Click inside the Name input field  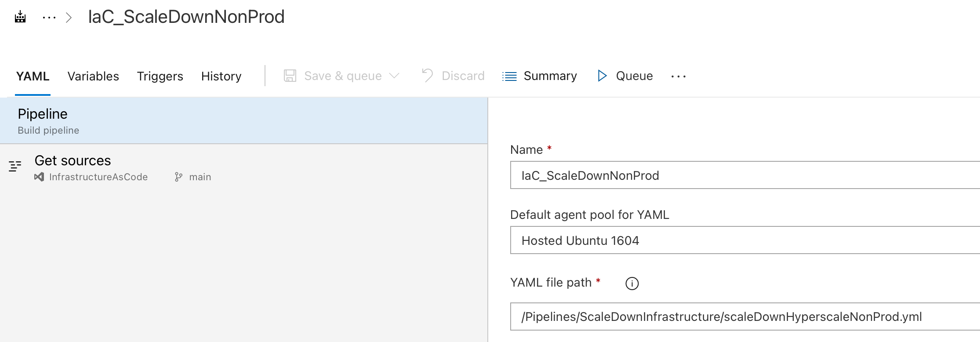click(743, 175)
